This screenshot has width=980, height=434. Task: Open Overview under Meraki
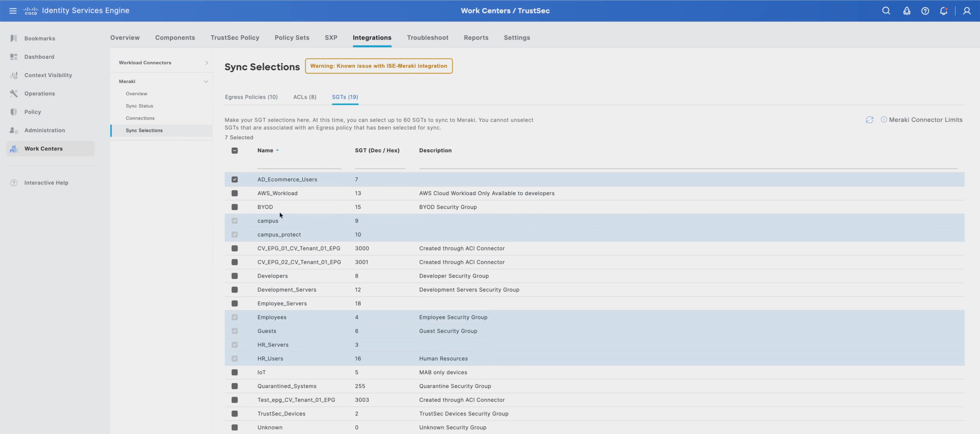[136, 93]
